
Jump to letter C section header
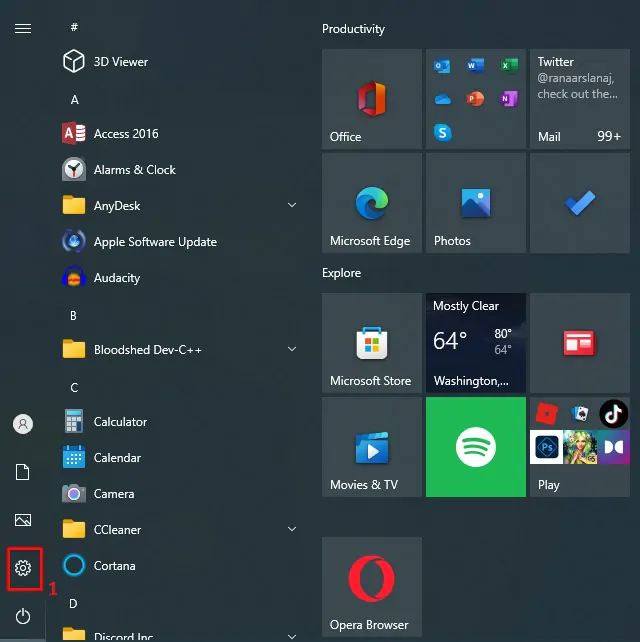tap(74, 388)
